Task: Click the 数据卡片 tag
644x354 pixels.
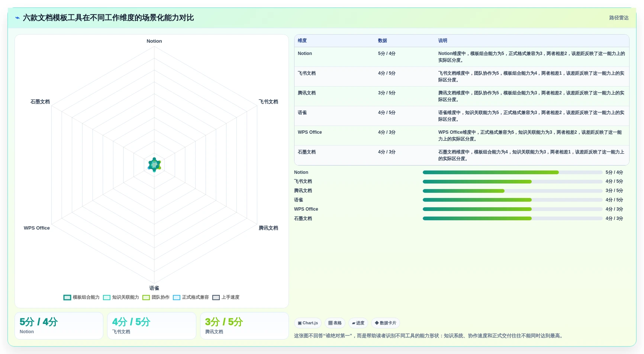Action: tap(386, 323)
